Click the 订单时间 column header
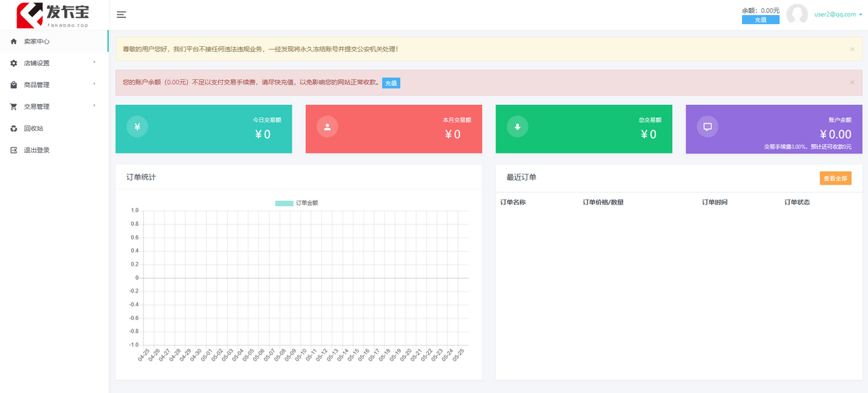This screenshot has height=393, width=868. 715,202
